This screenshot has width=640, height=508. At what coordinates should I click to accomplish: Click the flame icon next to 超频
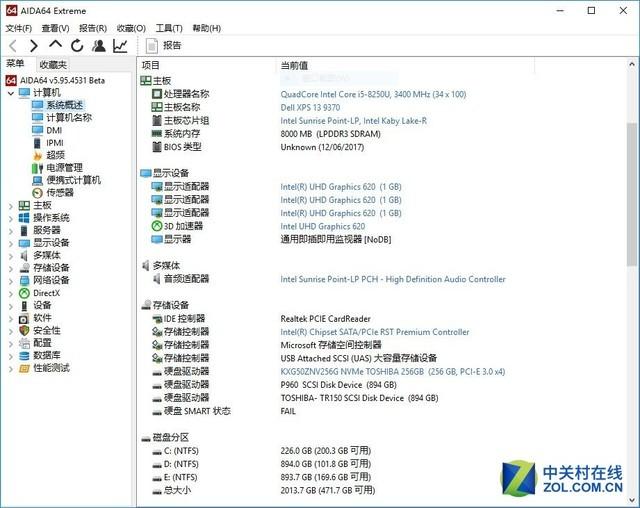[38, 155]
